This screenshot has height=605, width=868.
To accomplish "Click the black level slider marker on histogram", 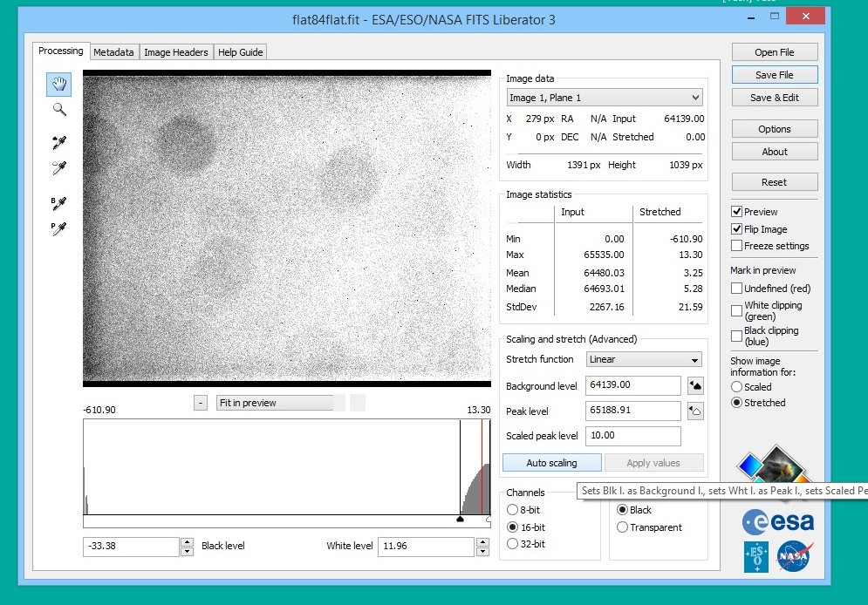I will [461, 519].
